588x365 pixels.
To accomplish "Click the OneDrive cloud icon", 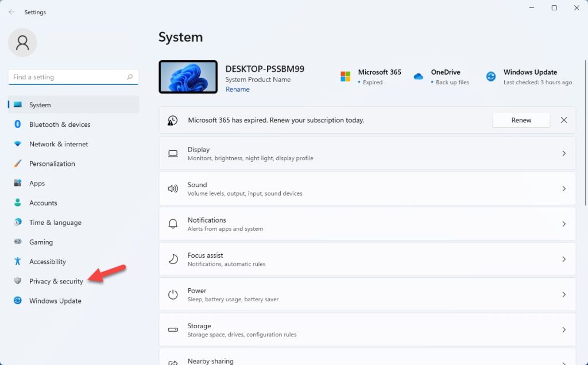I will [x=418, y=76].
